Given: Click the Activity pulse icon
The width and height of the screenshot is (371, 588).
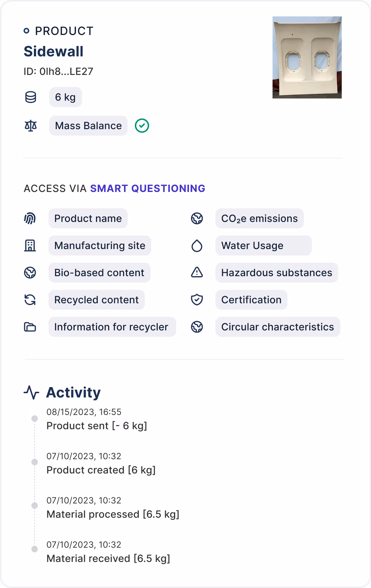Looking at the screenshot, I should click(x=31, y=392).
